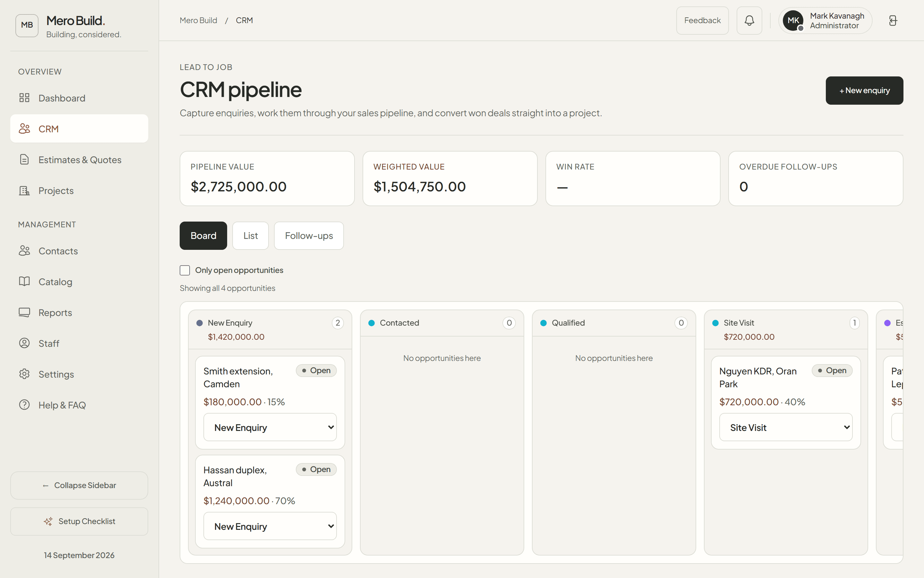This screenshot has height=578, width=924.
Task: Click the Staff person icon
Action: pos(24,343)
